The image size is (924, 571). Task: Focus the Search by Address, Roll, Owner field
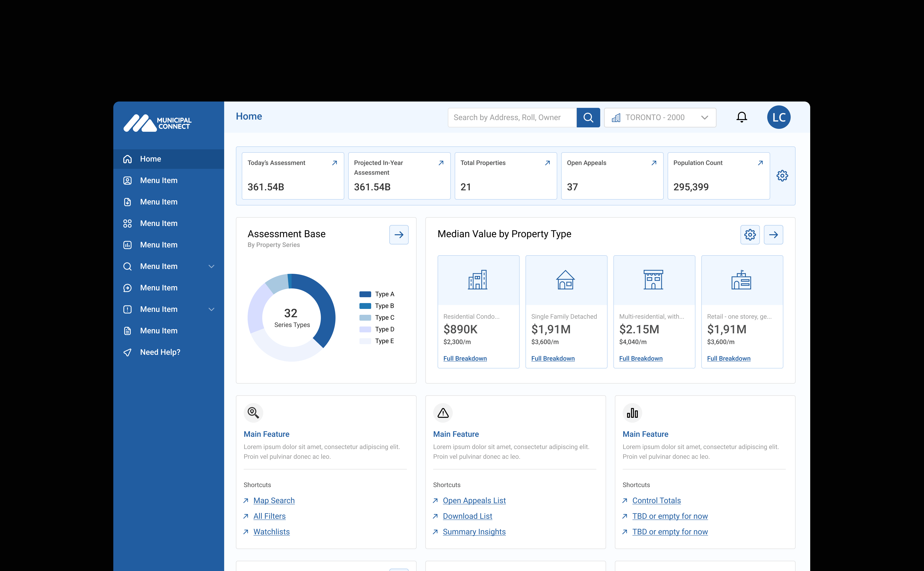(x=512, y=117)
